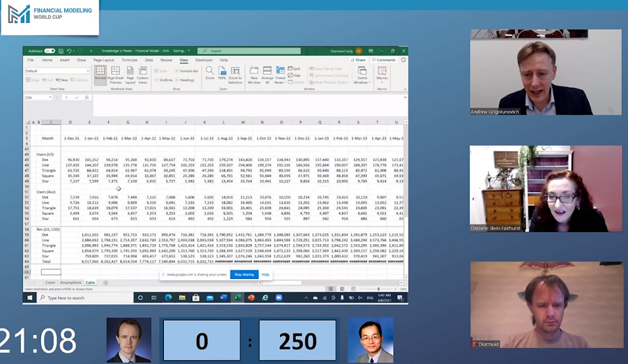This screenshot has height=364, width=628.
Task: Click Arrange All windows
Action: pos(267,75)
